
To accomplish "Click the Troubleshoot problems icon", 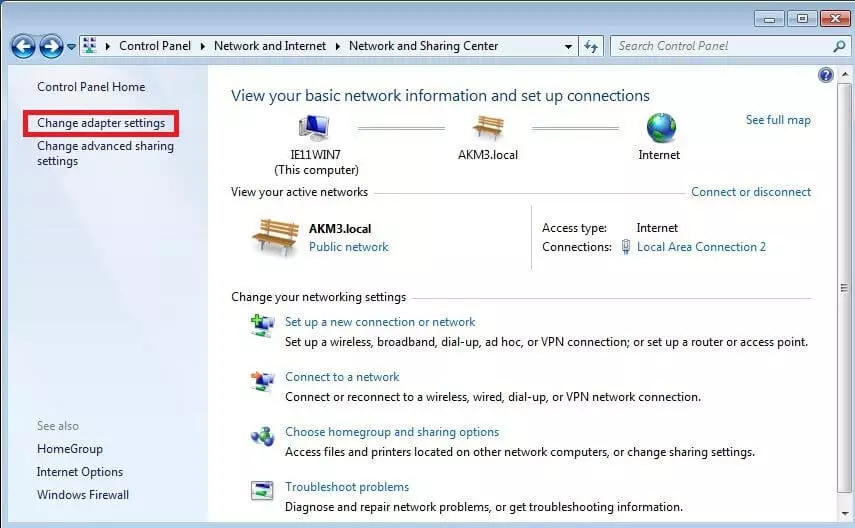I will 263,491.
